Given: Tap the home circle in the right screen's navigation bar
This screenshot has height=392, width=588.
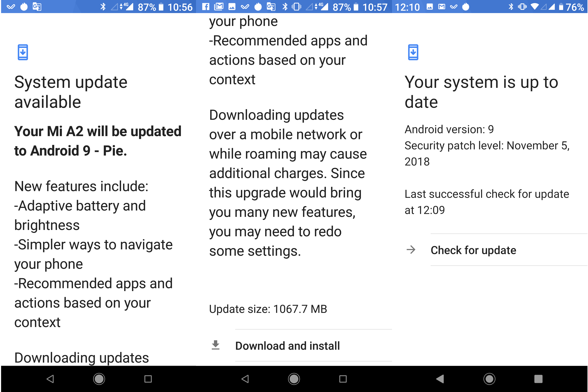Looking at the screenshot, I should [x=489, y=379].
